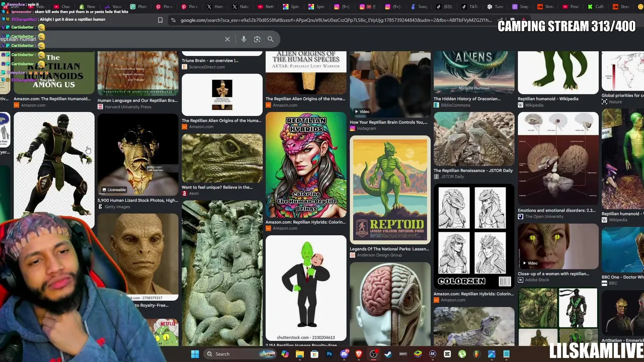The height and width of the screenshot is (362, 644).
Task: Open OBS Studio from the taskbar
Action: (x=373, y=354)
